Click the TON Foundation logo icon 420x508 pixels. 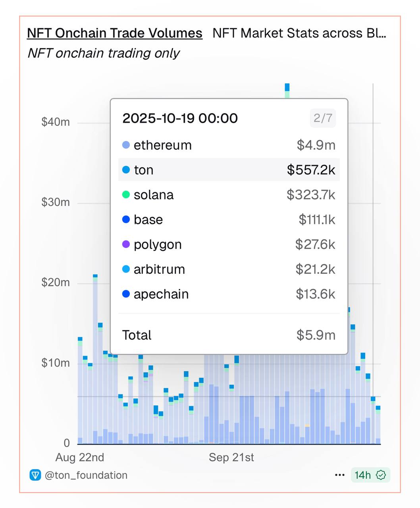click(35, 475)
